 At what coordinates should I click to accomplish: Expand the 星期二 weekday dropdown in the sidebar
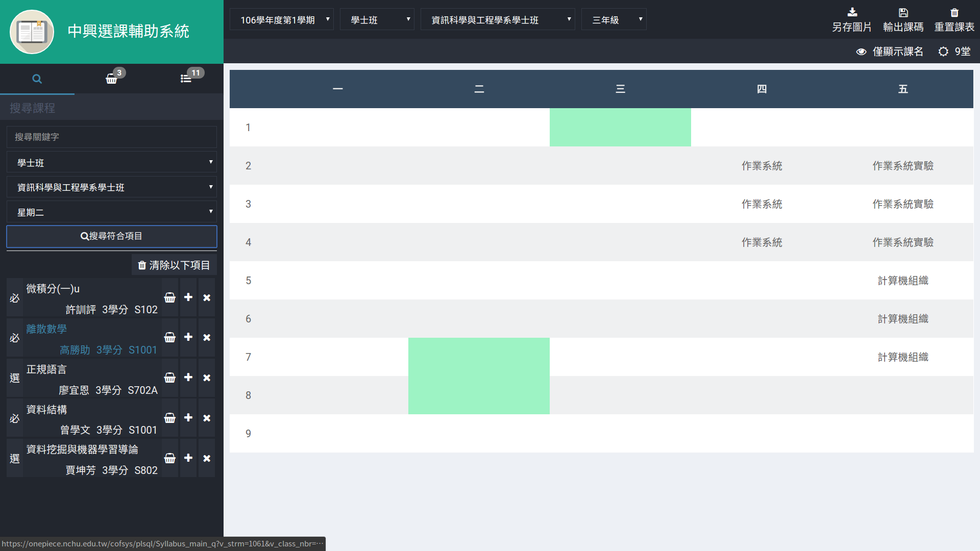click(x=112, y=212)
